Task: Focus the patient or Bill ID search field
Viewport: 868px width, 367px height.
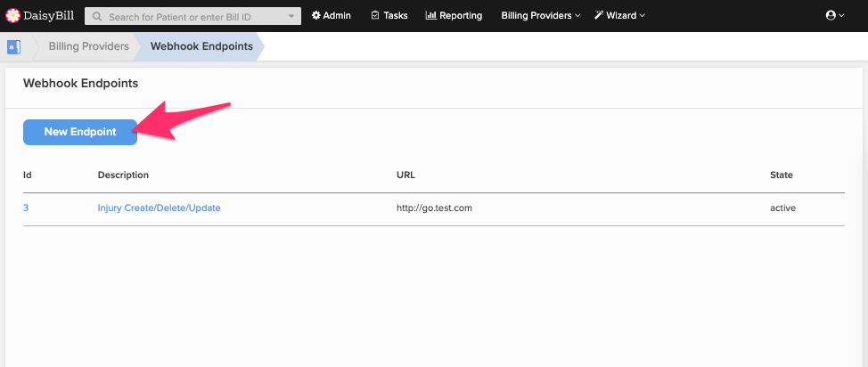Action: coord(192,17)
